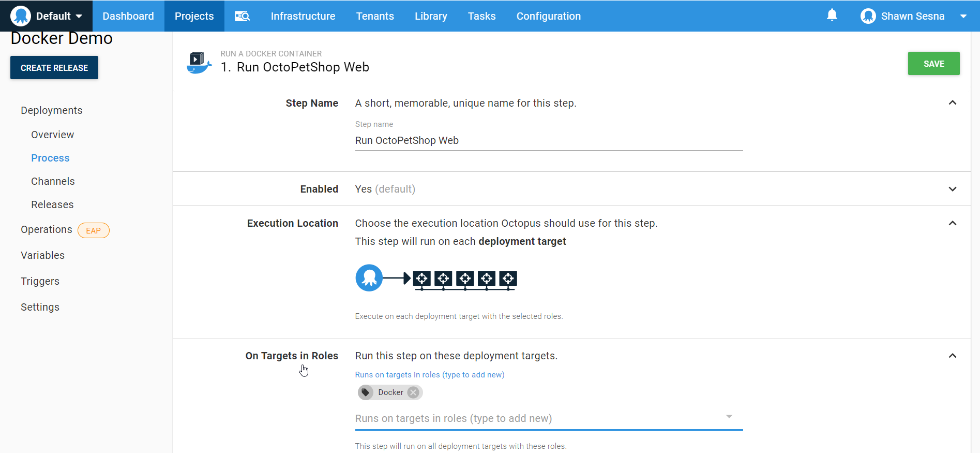The image size is (980, 453).
Task: Click the Octopus logo in Default space
Action: point(21,16)
